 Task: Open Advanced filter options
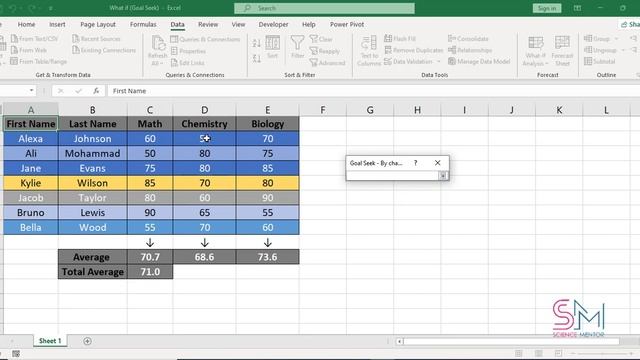(x=327, y=63)
